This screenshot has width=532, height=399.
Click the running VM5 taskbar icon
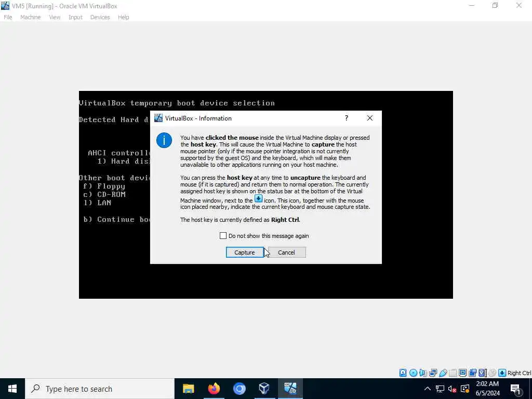290,389
